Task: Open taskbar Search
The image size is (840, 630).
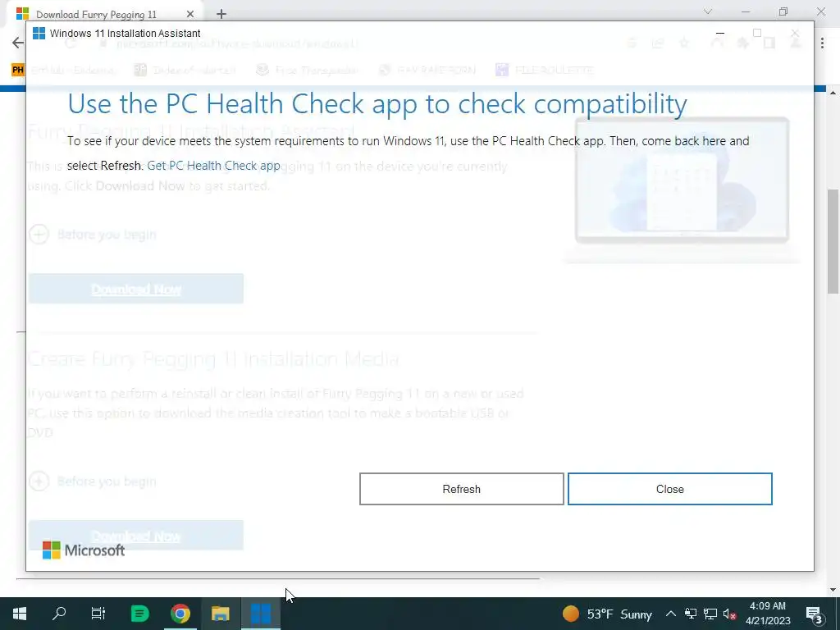Action: pos(59,614)
